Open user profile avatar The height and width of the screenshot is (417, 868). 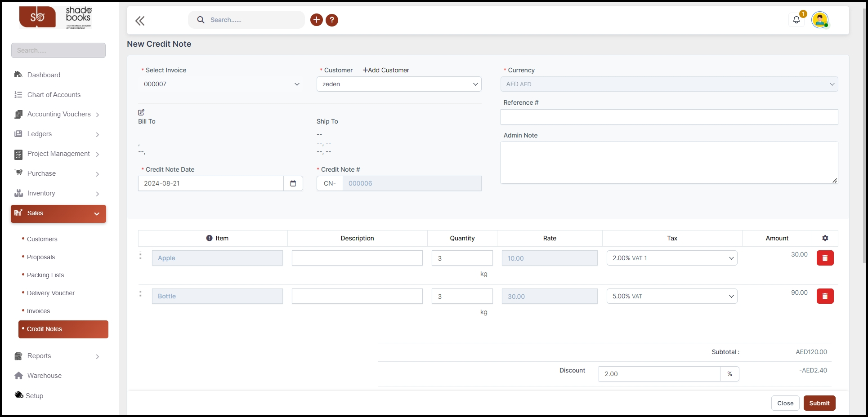[820, 20]
